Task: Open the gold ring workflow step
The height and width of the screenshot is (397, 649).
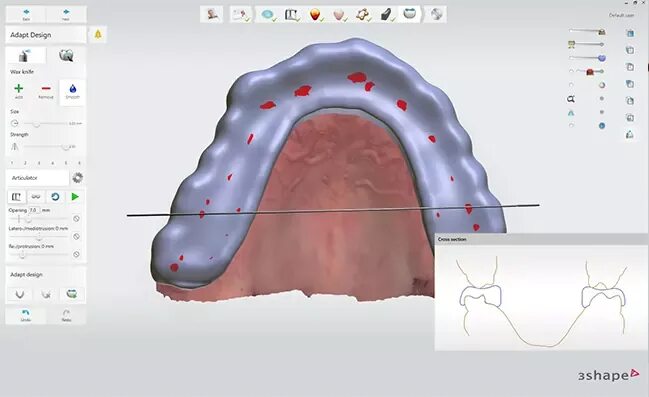Action: 362,15
